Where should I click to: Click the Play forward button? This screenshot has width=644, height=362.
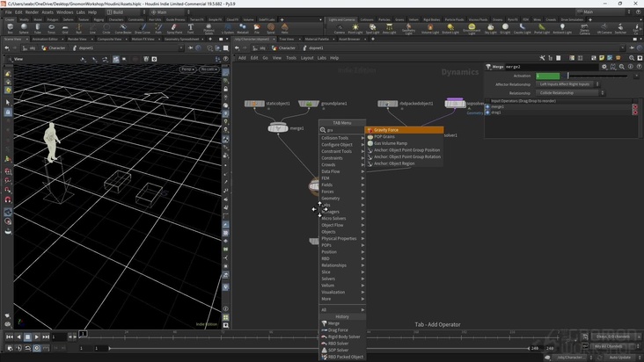[37, 337]
